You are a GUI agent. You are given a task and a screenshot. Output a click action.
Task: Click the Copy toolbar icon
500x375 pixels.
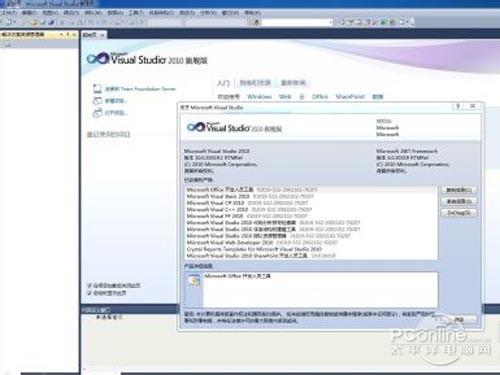click(71, 22)
